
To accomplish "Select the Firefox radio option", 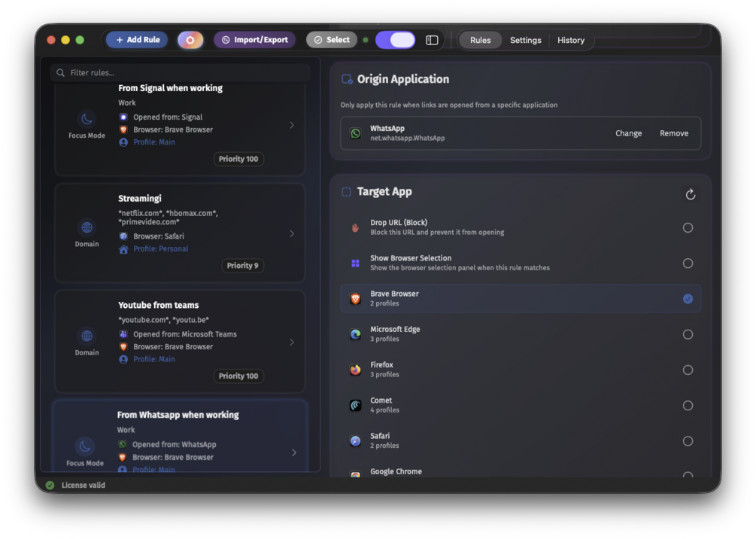I will [x=688, y=370].
